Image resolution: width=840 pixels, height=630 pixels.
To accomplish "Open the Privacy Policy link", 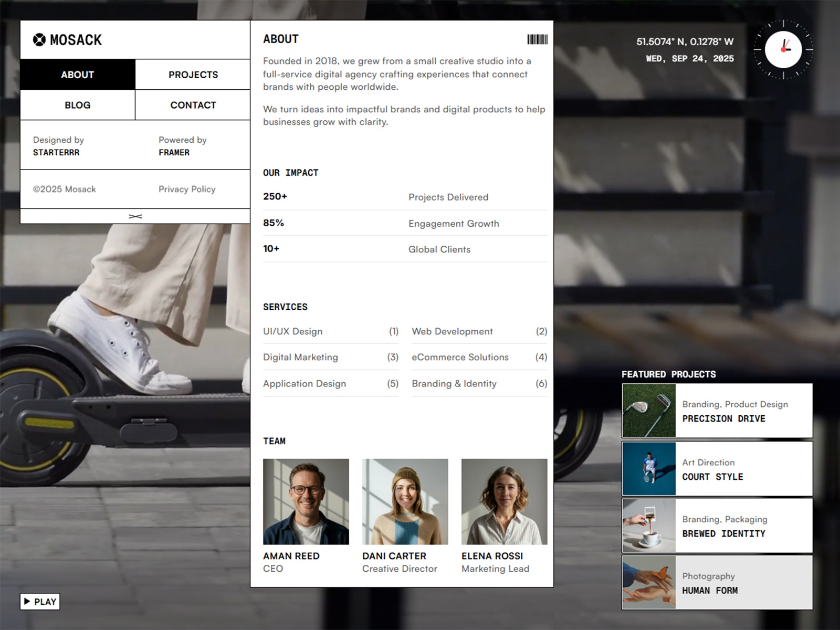I will [x=187, y=189].
